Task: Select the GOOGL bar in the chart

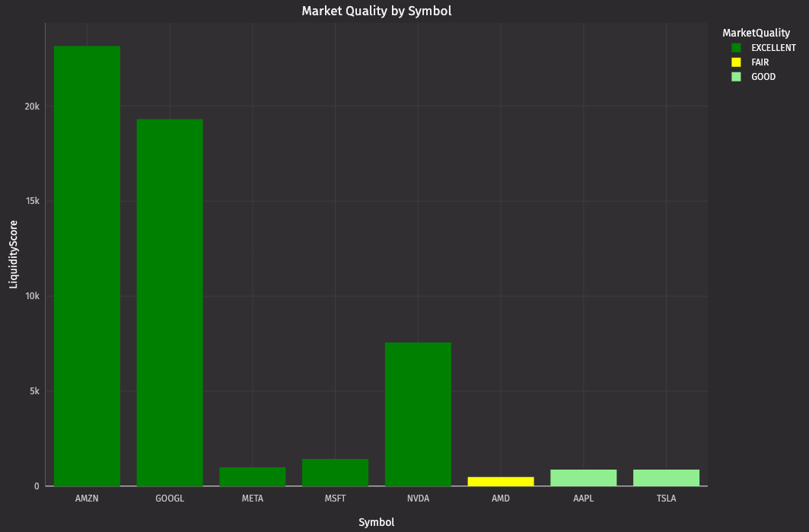Action: click(170, 302)
